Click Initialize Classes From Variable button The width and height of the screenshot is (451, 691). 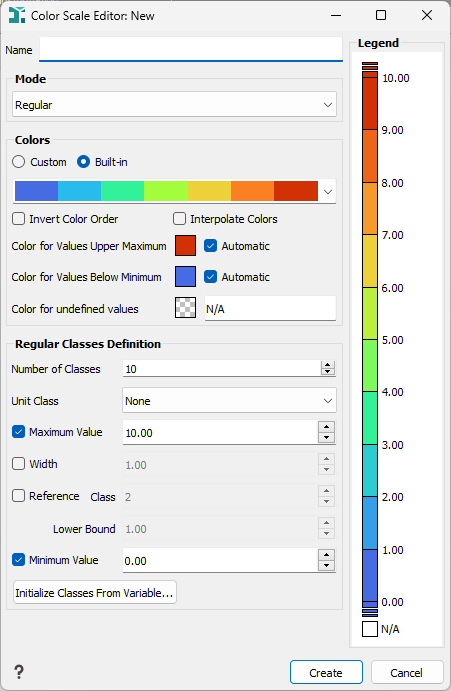click(95, 592)
